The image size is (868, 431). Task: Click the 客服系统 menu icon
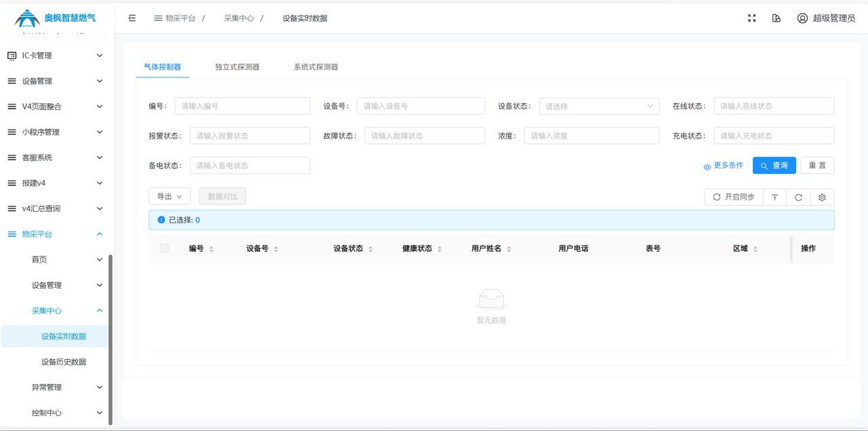12,157
